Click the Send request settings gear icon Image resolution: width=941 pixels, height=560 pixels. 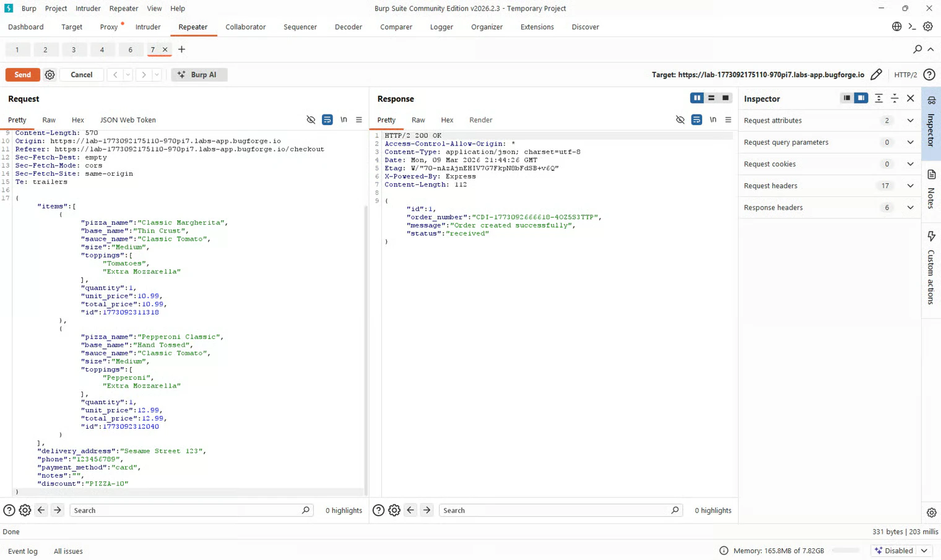coord(50,75)
